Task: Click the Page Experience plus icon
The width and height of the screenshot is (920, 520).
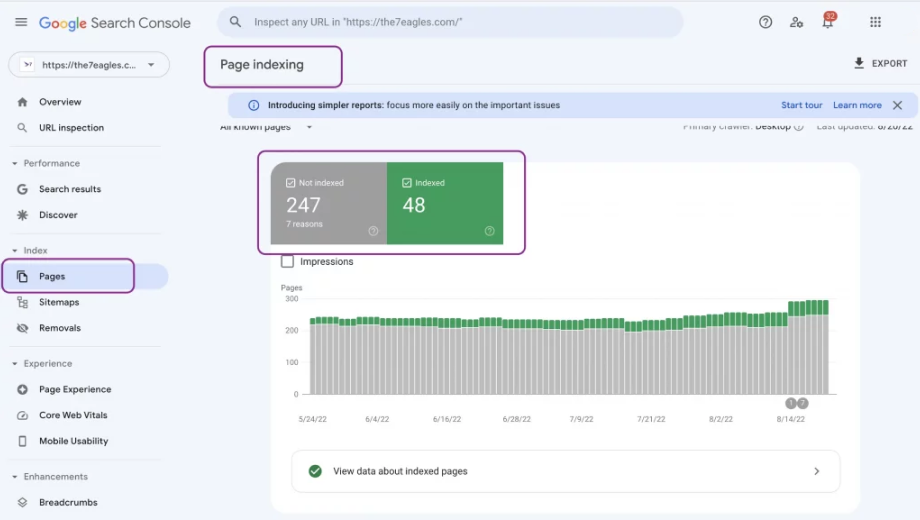Action: click(x=22, y=389)
